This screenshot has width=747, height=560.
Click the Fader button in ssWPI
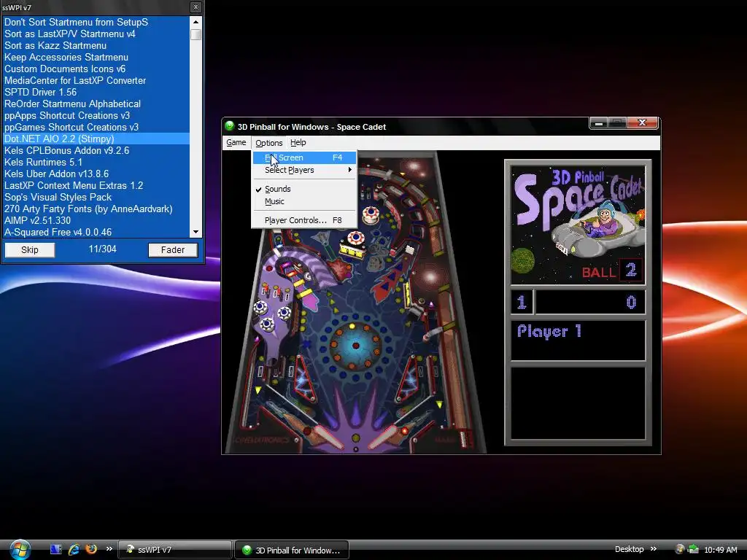click(172, 250)
